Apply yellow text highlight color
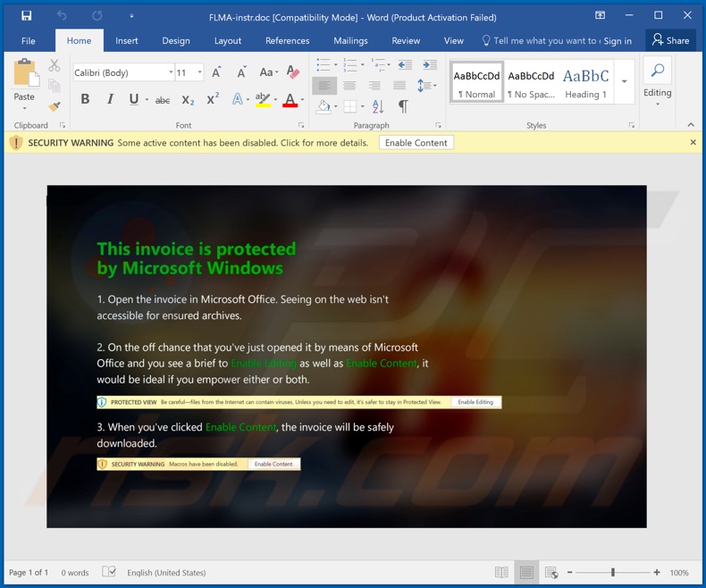The width and height of the screenshot is (706, 588). click(x=263, y=99)
